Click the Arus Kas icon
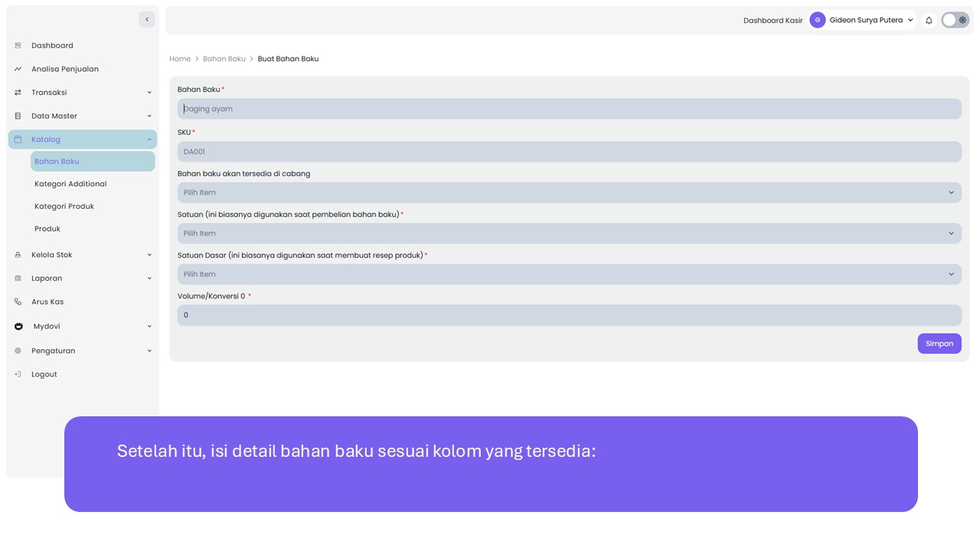The image size is (980, 551). point(18,302)
